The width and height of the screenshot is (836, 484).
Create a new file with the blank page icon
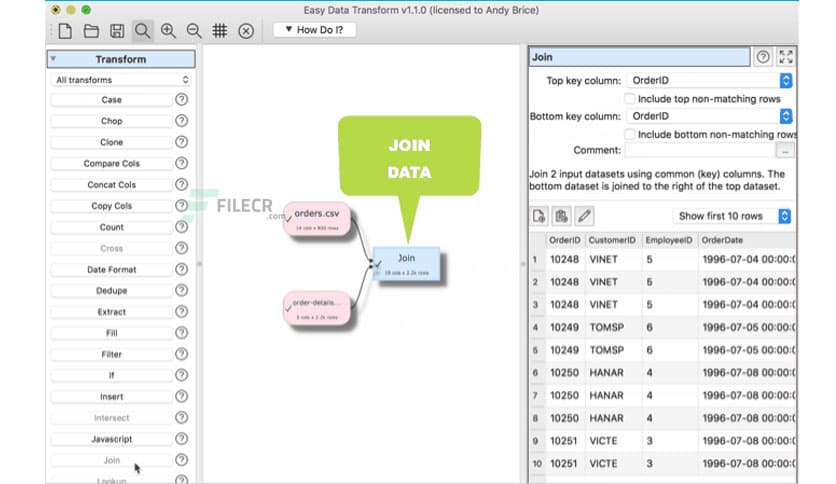pyautogui.click(x=65, y=31)
